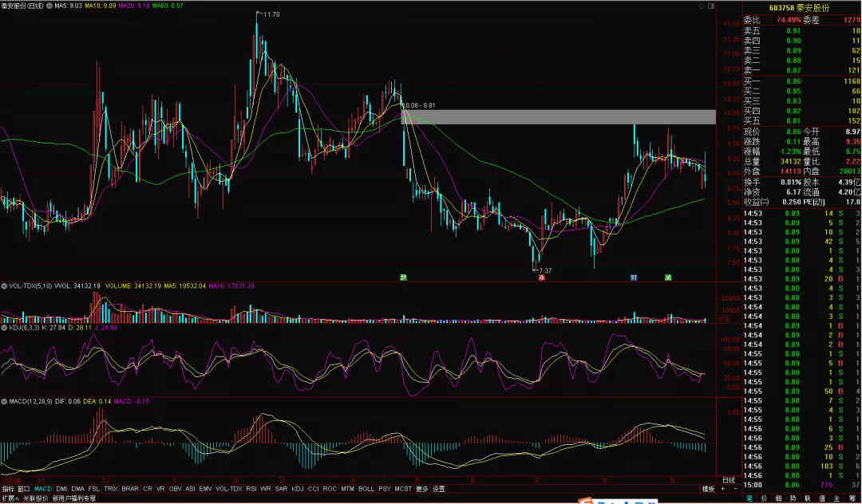
Task: Click the + zoom-in button beside 模板
Action: [x=723, y=489]
